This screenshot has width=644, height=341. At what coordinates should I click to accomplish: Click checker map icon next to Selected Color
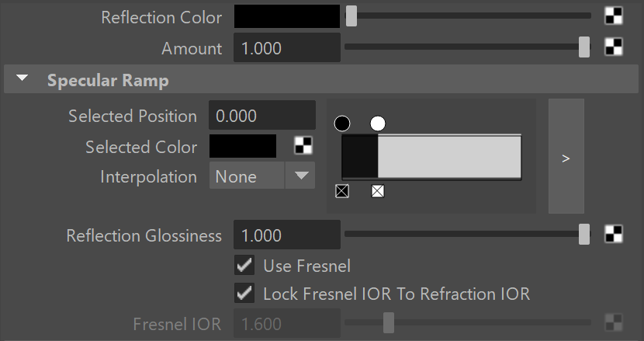303,145
